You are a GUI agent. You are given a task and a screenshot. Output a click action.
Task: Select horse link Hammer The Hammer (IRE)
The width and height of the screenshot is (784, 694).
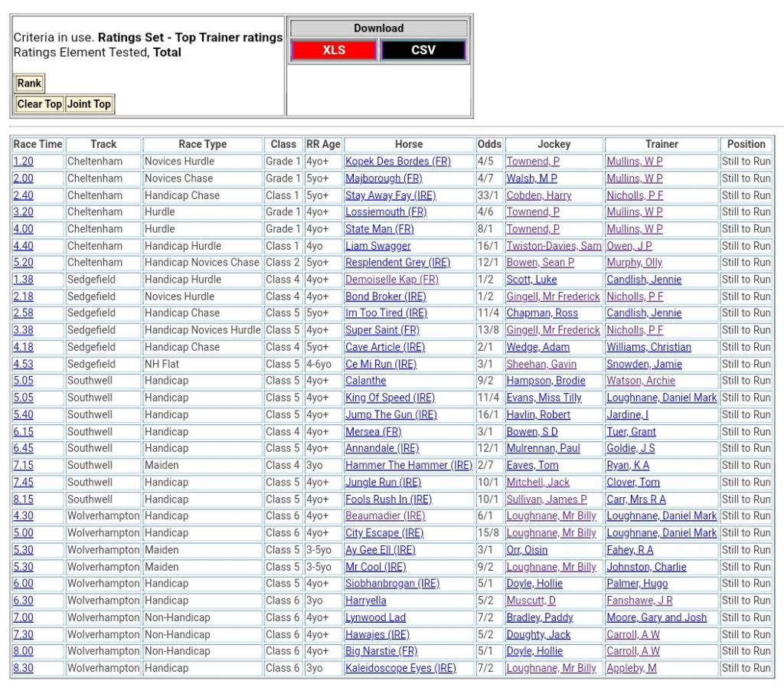pyautogui.click(x=408, y=466)
